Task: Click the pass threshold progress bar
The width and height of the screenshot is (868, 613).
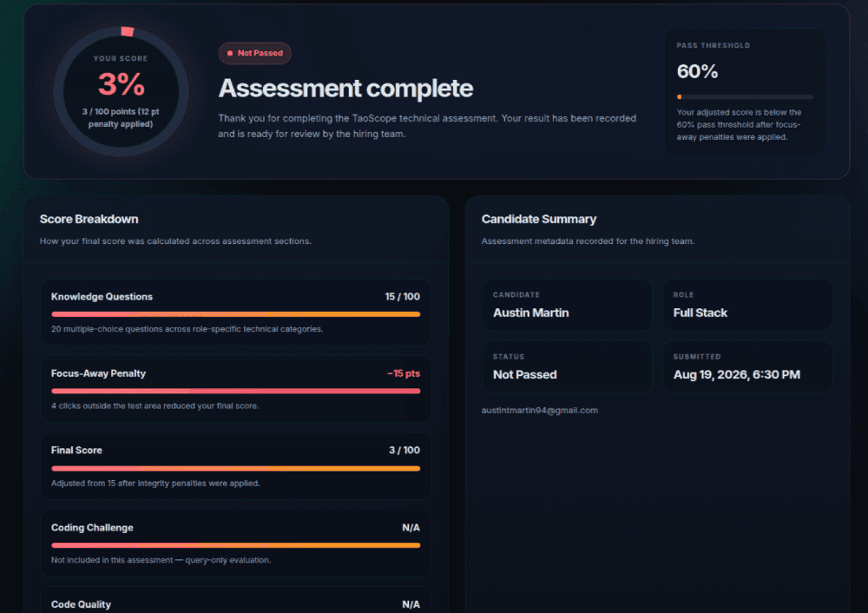Action: [745, 97]
